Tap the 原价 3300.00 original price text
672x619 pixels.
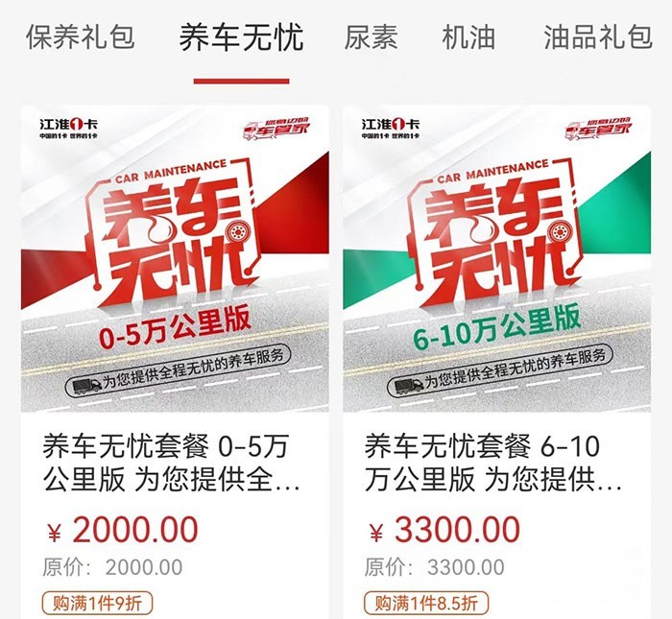[x=434, y=567]
